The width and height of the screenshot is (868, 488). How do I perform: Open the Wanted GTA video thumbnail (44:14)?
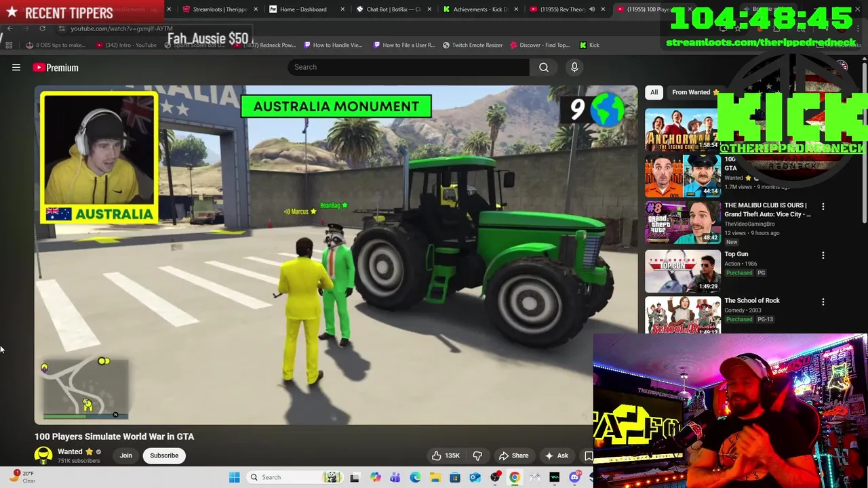(682, 176)
